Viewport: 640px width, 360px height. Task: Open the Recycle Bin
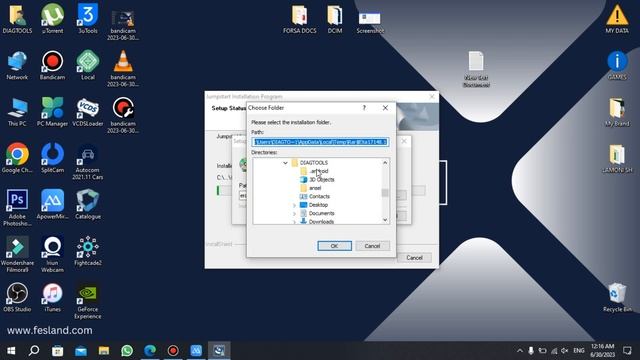click(x=617, y=297)
